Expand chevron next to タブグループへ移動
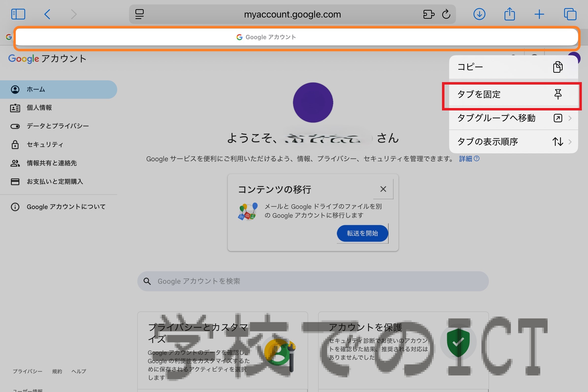Viewport: 588px width, 392px height. point(570,118)
